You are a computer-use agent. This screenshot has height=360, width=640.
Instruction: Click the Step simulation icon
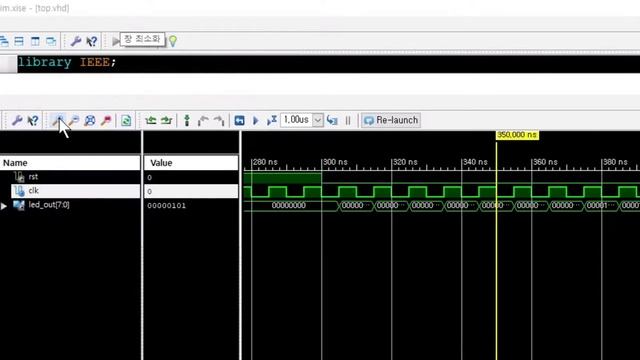(x=332, y=120)
